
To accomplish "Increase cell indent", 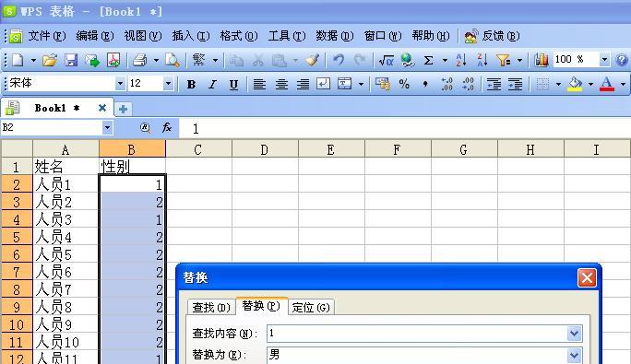I will click(515, 84).
